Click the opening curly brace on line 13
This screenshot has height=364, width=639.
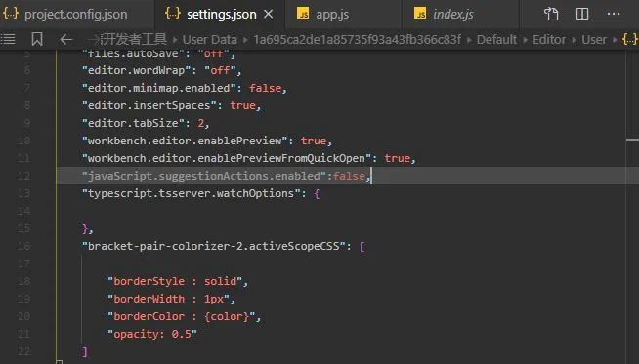[317, 193]
